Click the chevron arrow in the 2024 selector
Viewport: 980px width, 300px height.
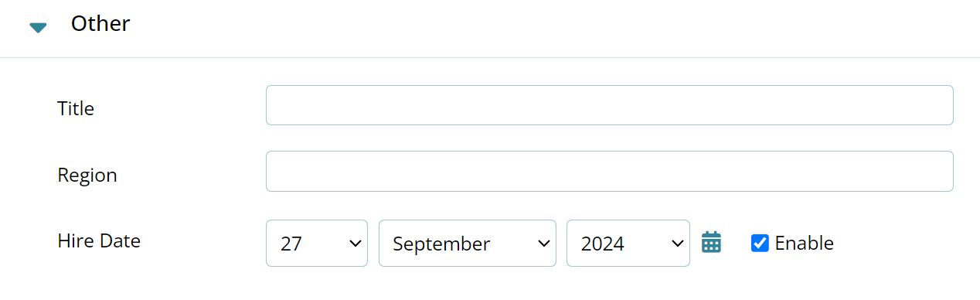(678, 244)
